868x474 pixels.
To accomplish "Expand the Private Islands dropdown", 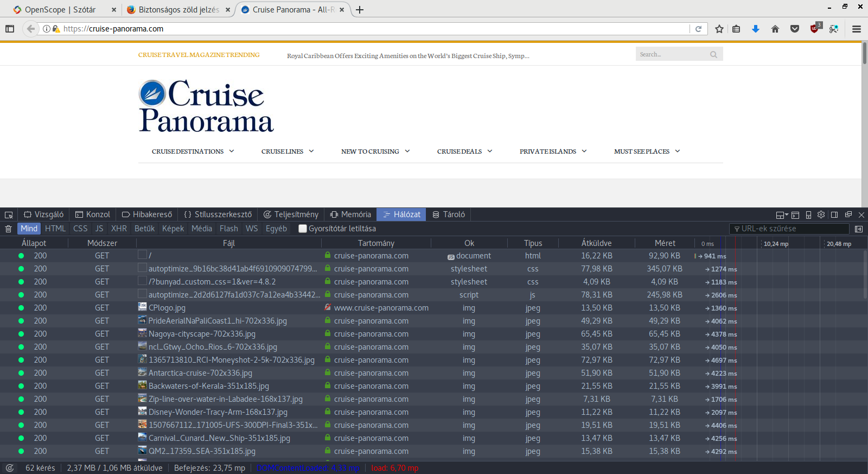I will pos(553,151).
